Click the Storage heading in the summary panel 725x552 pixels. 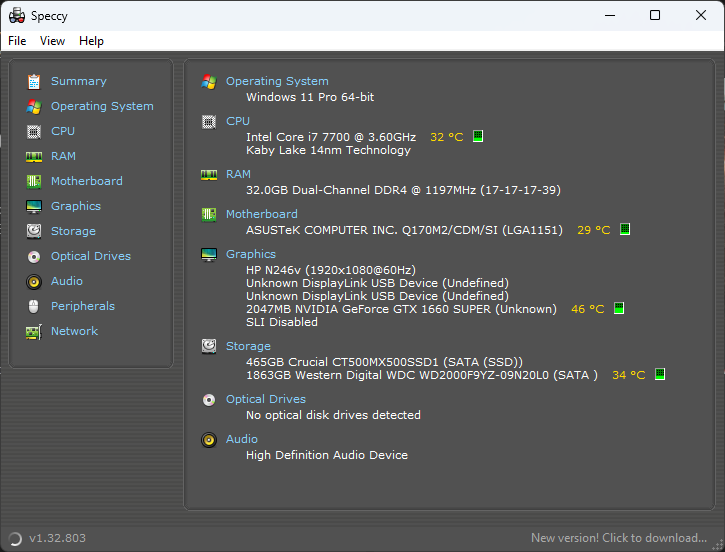tap(248, 346)
